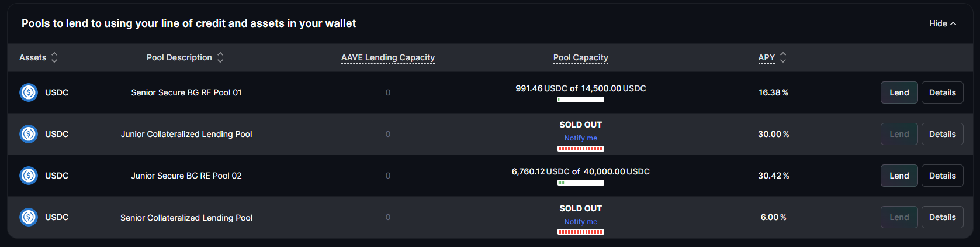Sort table by Assets column arrows
This screenshot has width=980, height=247.
point(54,57)
